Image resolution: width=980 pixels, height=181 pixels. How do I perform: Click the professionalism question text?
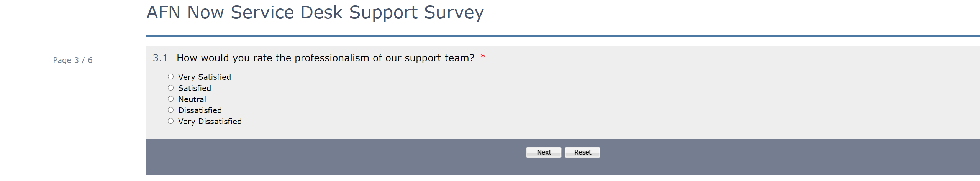pyautogui.click(x=325, y=58)
